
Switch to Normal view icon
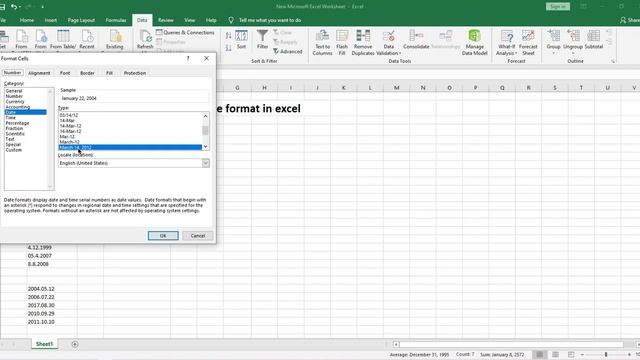coord(540,355)
